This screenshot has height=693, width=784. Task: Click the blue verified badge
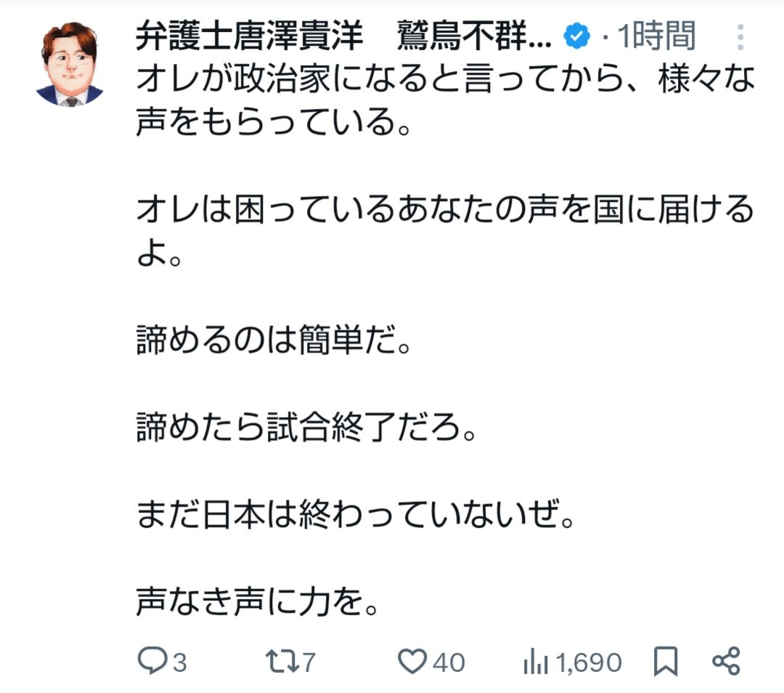click(577, 37)
